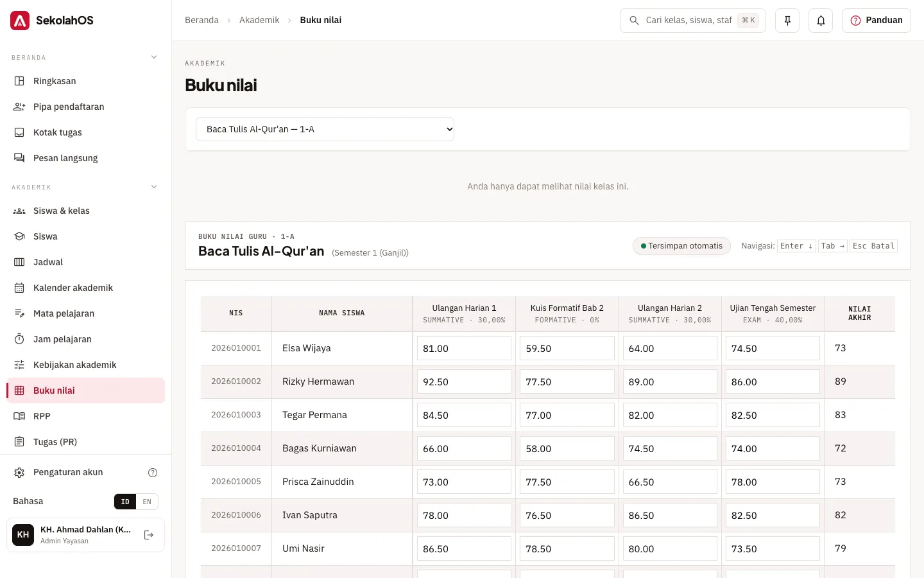Click the logout icon beside KH. Ahmad Dahlan
Image resolution: width=924 pixels, height=578 pixels.
[x=149, y=535]
